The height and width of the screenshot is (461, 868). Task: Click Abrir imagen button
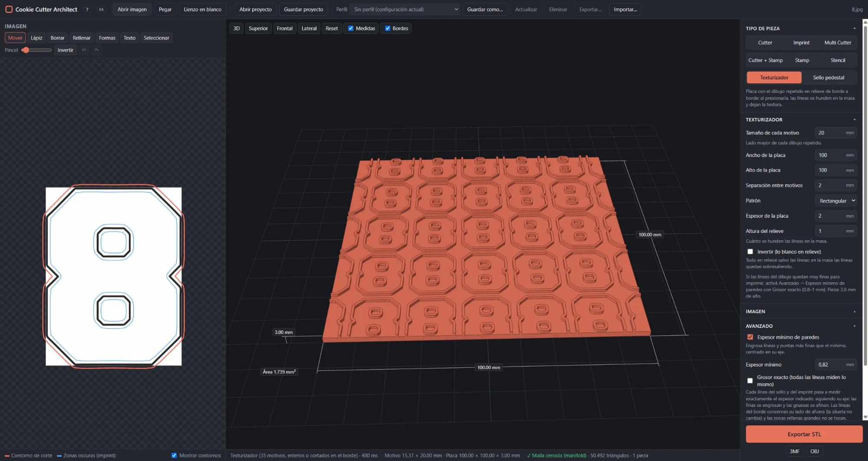[132, 10]
